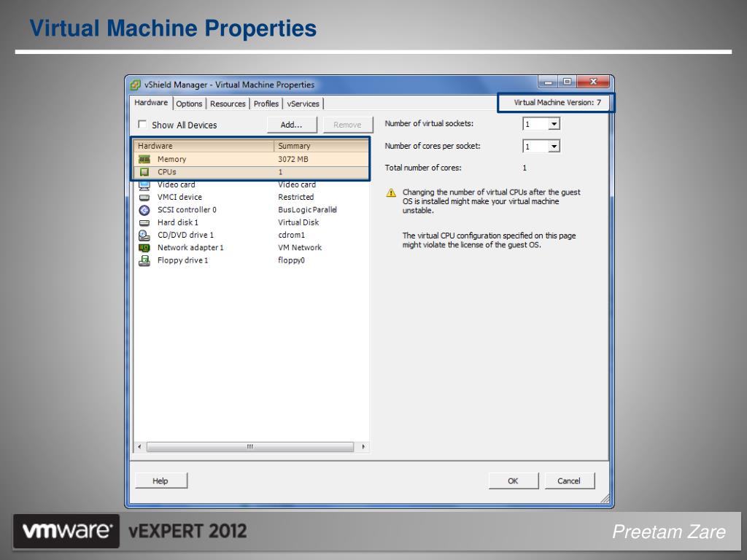Viewport: 747px width, 560px height.
Task: Click the Virtual Disk summary value
Action: 298,222
